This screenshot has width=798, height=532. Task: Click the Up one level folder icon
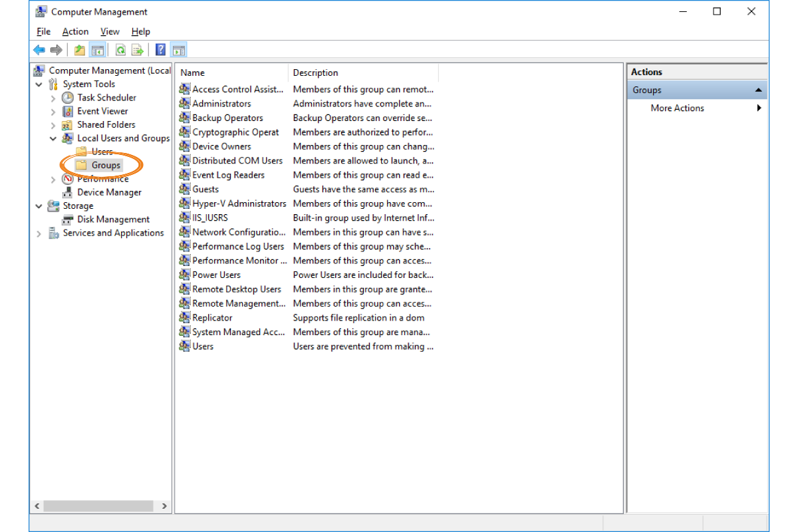[x=80, y=50]
